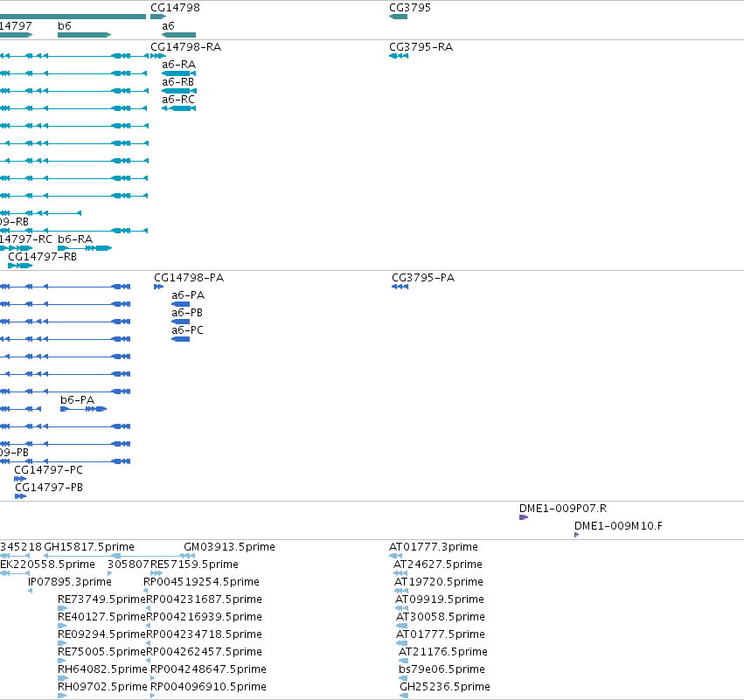The width and height of the screenshot is (744, 700).
Task: Select the a6-PC protein label
Action: point(187,330)
